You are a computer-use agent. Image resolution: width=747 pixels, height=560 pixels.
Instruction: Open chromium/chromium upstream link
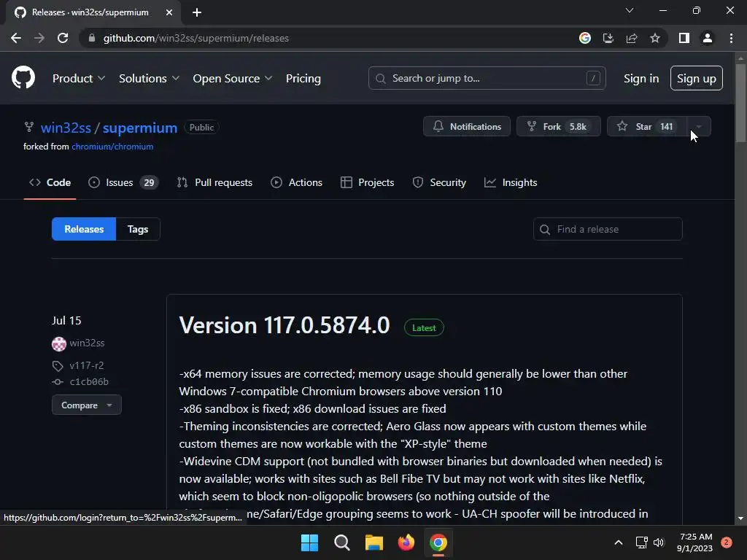coord(112,147)
